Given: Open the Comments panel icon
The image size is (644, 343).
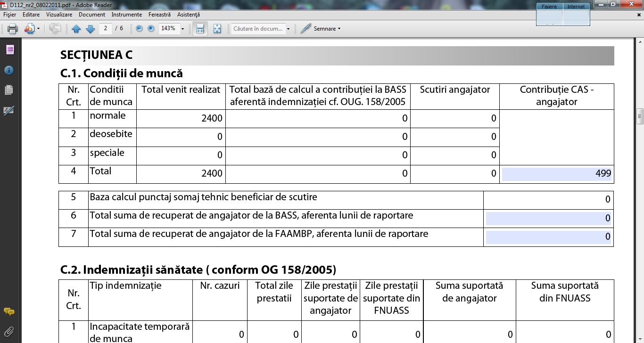Looking at the screenshot, I should [x=9, y=311].
